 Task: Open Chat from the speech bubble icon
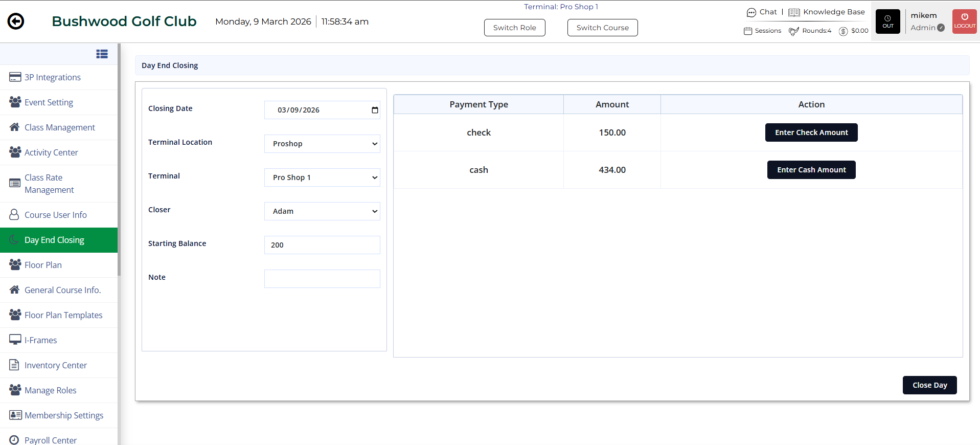pyautogui.click(x=751, y=12)
